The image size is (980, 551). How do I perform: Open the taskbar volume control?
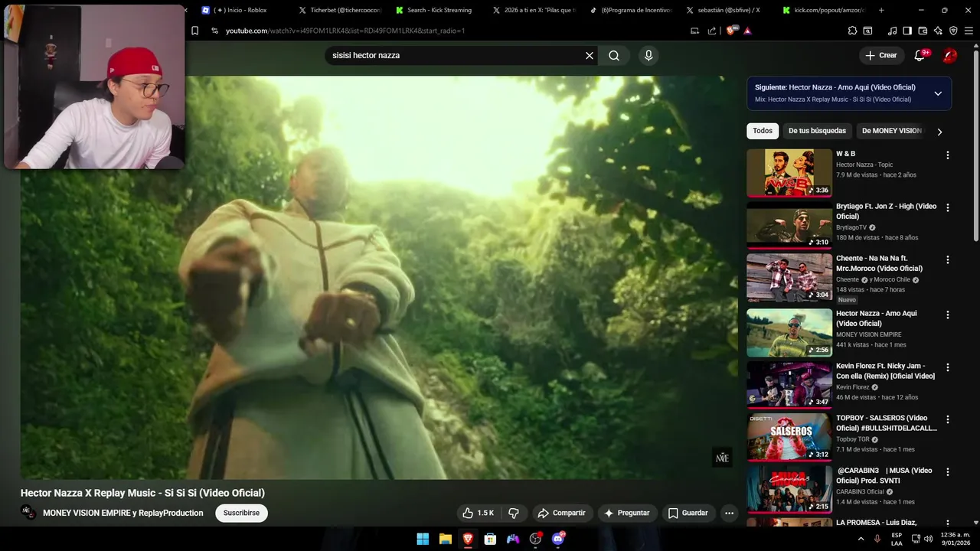click(929, 539)
